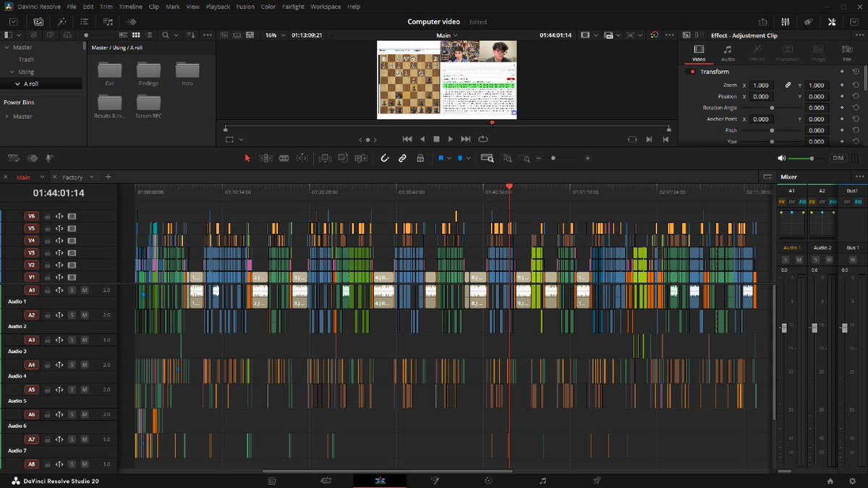
Task: Mute the Audio 1 track
Action: click(x=85, y=290)
